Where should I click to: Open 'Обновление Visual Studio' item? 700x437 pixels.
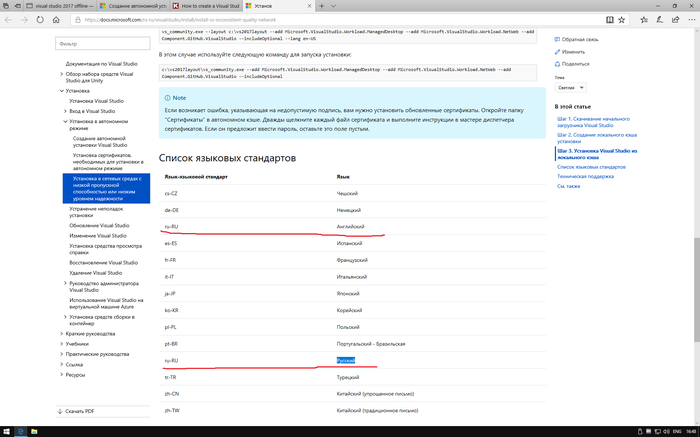[99, 225]
